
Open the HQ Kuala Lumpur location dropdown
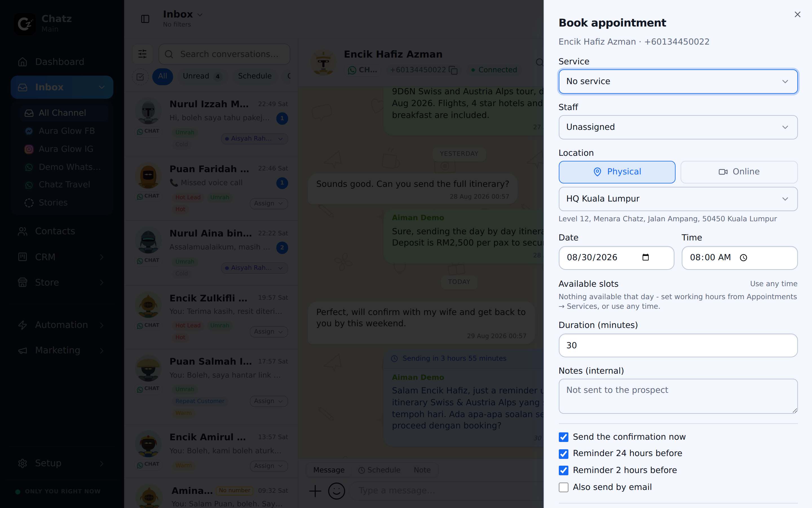coord(678,199)
